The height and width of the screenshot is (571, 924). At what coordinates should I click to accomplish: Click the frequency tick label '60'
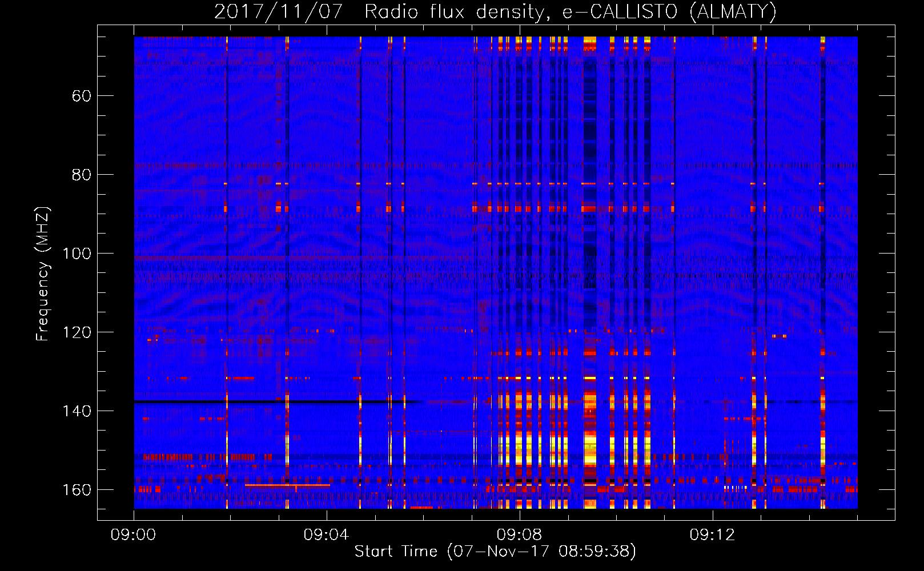point(82,96)
